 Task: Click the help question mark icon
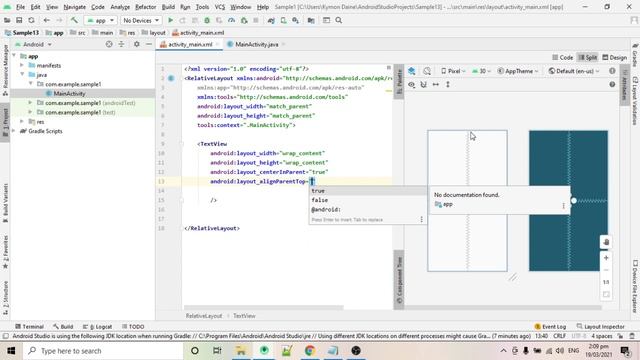click(612, 84)
